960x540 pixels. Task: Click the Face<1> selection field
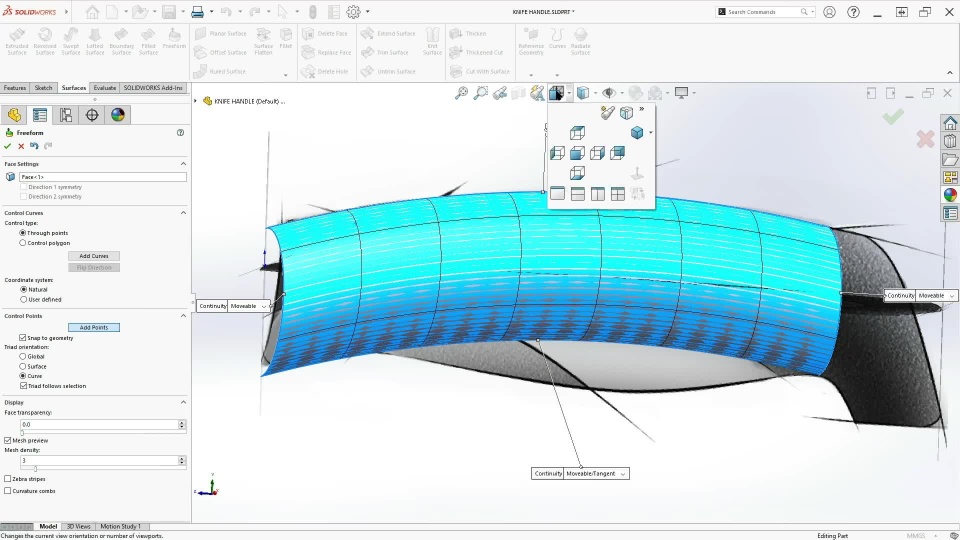[x=103, y=177]
